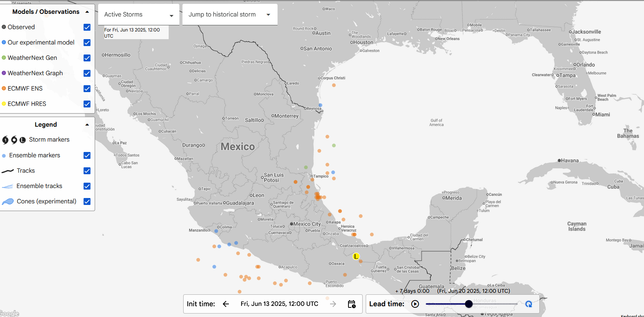Click the Mexico City map label
The height and width of the screenshot is (317, 644).
[307, 224]
